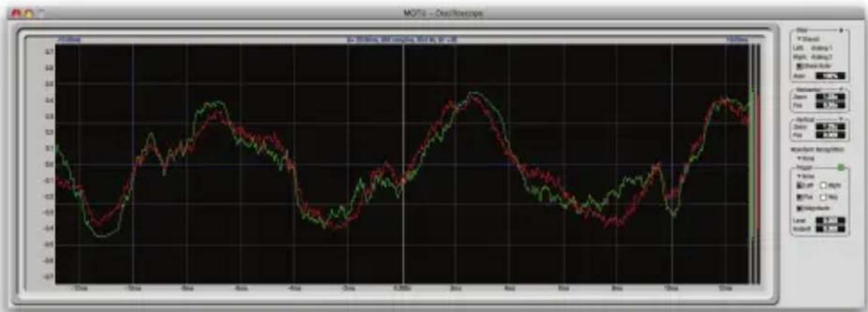Viewport: 868px width, 312px height.
Task: Open the Waveform Recognition dropdown
Action: click(x=807, y=158)
